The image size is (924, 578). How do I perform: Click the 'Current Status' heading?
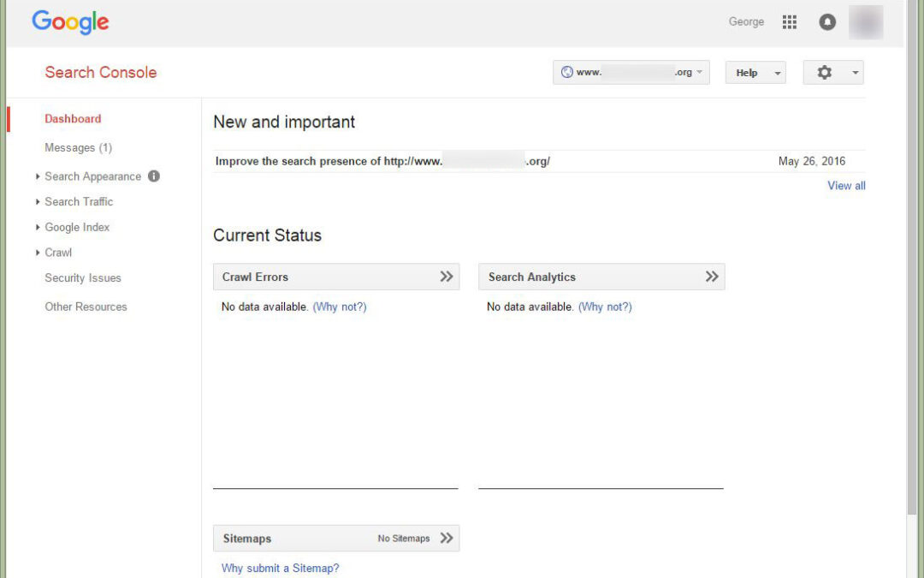(268, 235)
